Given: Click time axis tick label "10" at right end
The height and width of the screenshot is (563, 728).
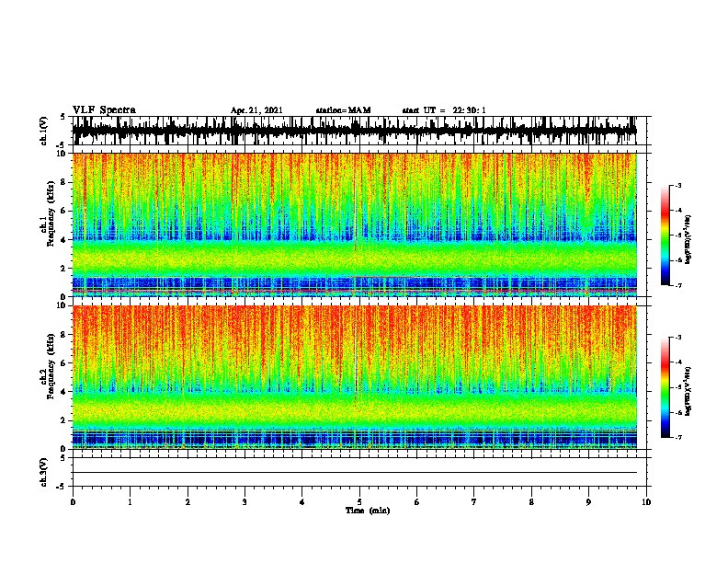Looking at the screenshot, I should click(646, 502).
